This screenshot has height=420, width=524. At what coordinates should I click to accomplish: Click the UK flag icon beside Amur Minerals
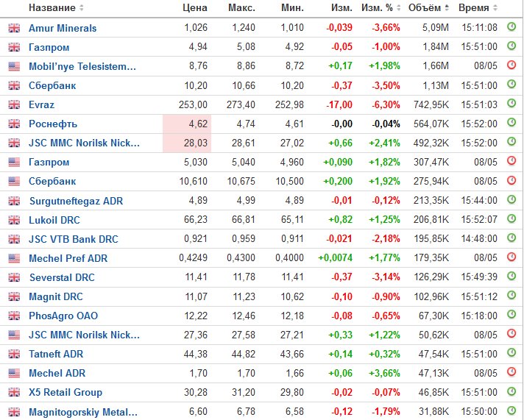coord(14,28)
